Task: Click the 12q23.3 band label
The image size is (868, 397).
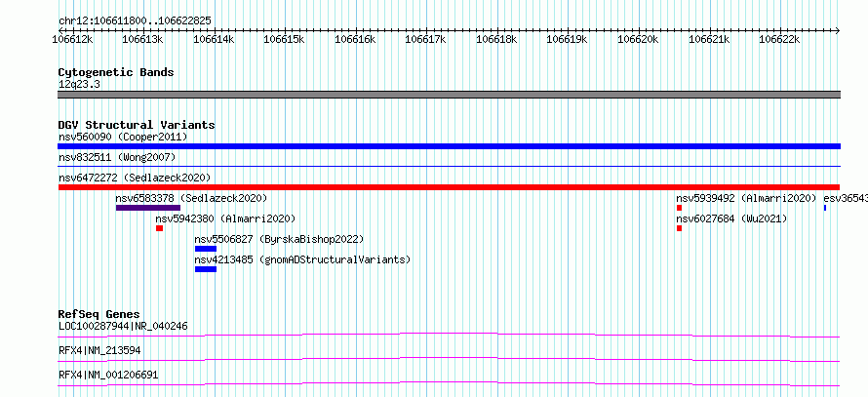Action: [x=79, y=85]
